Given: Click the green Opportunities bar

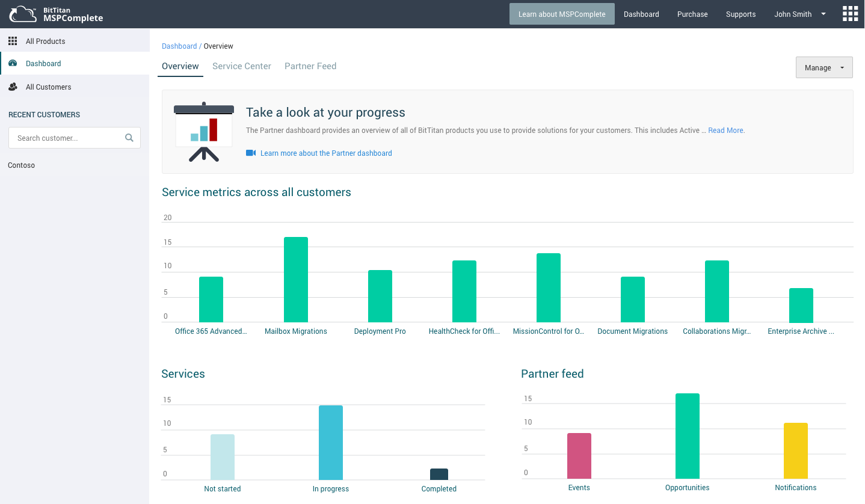Looking at the screenshot, I should pyautogui.click(x=688, y=436).
